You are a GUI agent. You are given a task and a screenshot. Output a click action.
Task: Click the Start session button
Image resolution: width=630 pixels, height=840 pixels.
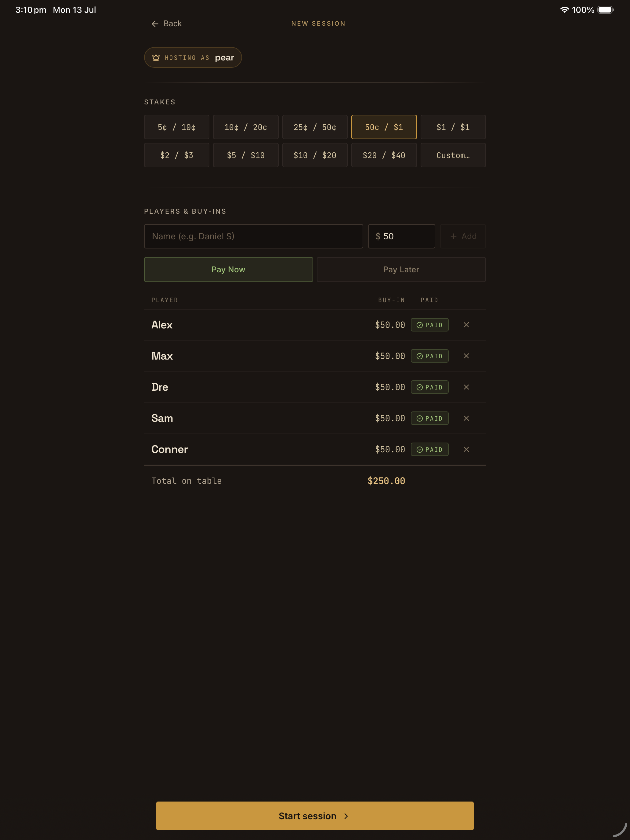[315, 816]
